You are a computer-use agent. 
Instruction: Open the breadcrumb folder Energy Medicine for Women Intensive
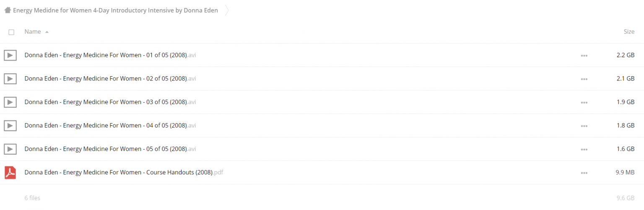pos(115,10)
